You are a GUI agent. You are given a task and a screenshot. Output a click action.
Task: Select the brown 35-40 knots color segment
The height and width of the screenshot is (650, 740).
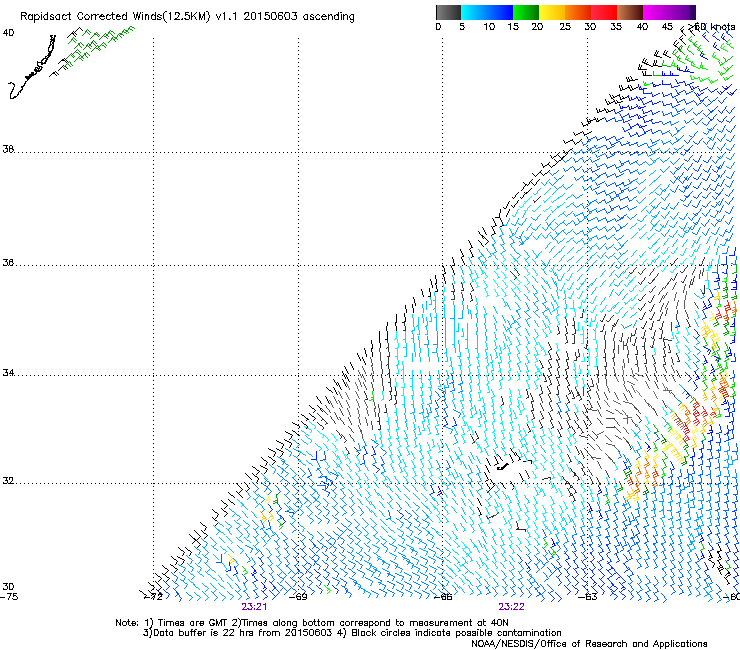coord(630,12)
